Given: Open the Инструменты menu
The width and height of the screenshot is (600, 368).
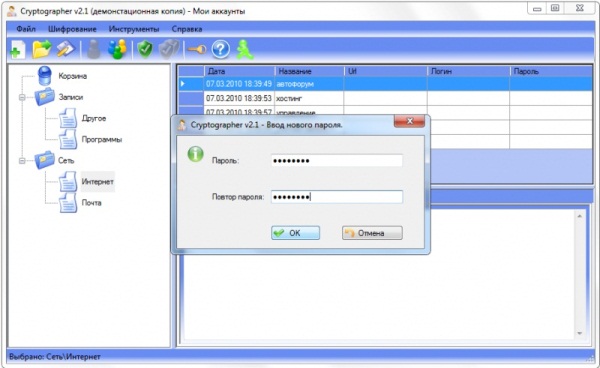Looking at the screenshot, I should tap(134, 29).
